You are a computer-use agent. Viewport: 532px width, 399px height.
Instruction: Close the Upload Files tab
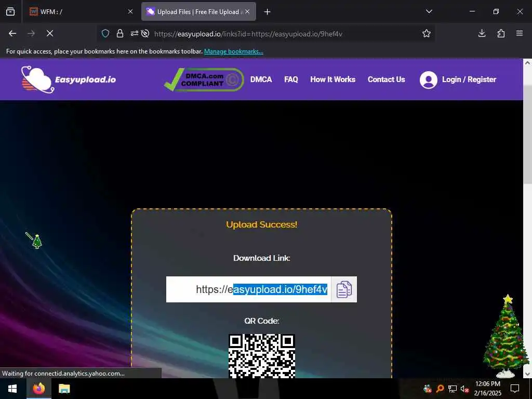pos(247,11)
